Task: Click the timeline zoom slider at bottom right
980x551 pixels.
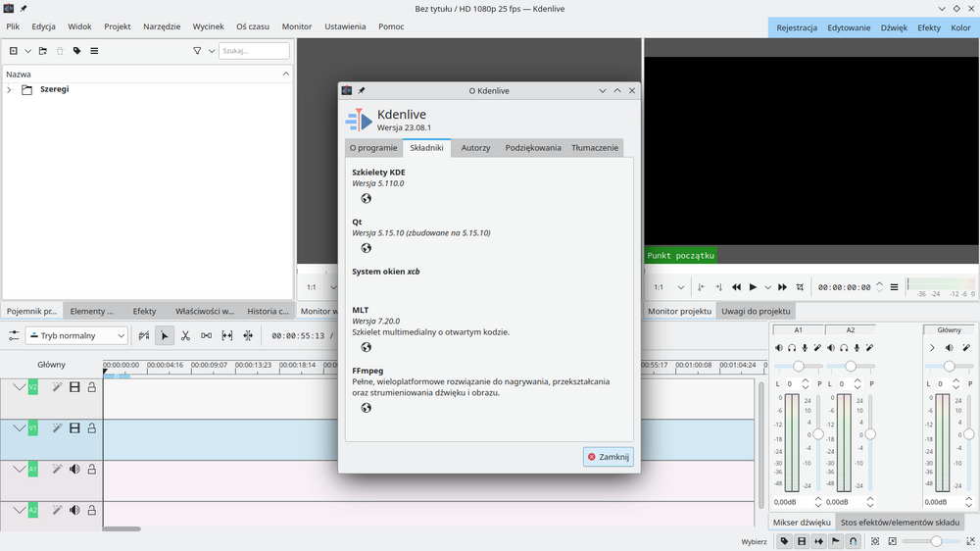Action: [x=936, y=541]
